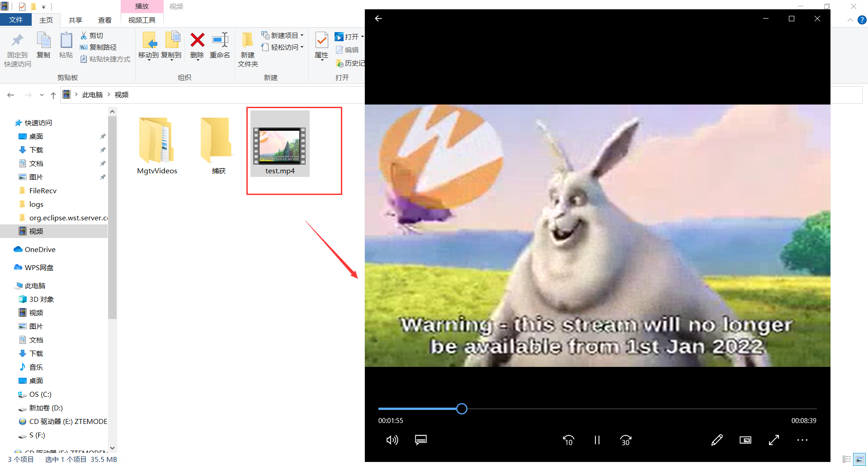This screenshot has width=868, height=466.
Task: Switch to the Home ribbon tab
Action: tap(46, 20)
